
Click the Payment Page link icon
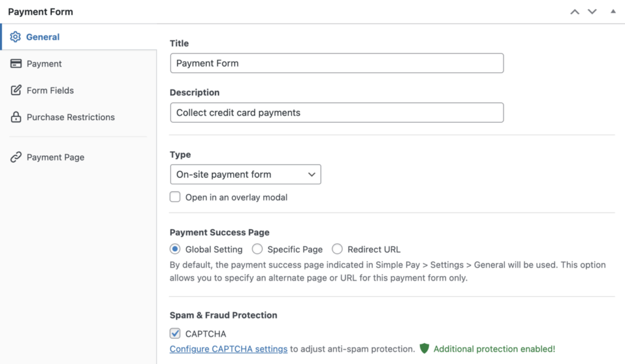tap(16, 157)
